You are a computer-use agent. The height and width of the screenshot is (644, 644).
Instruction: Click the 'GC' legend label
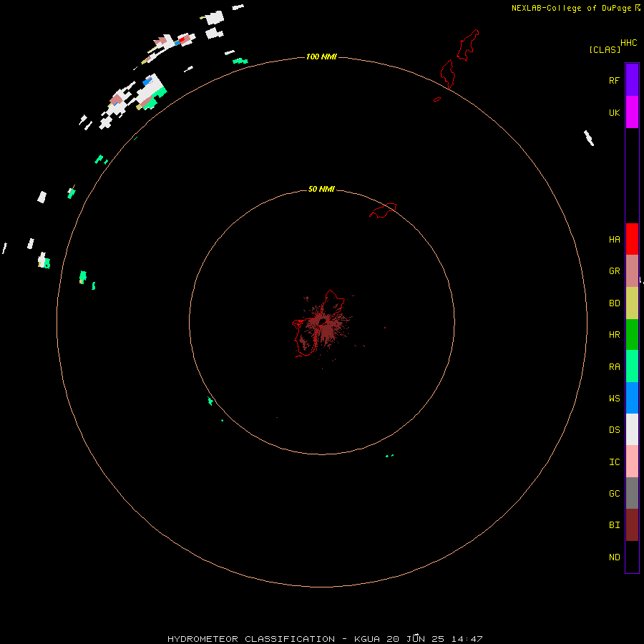point(615,494)
